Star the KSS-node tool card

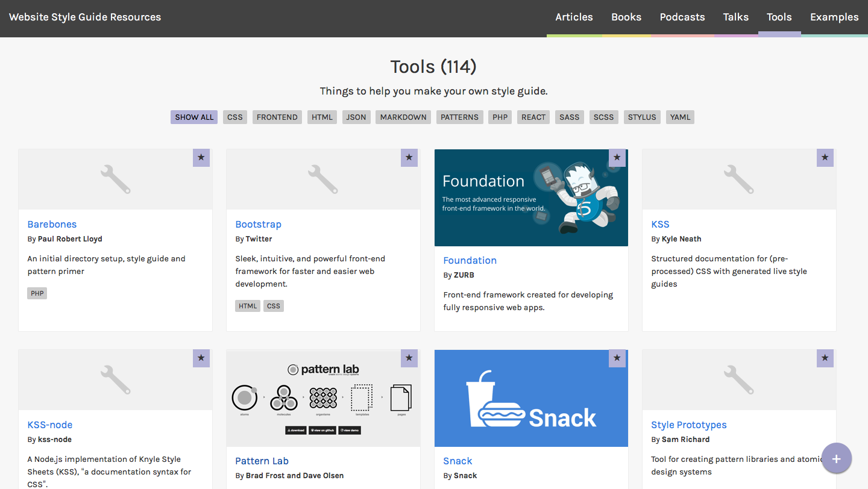201,358
